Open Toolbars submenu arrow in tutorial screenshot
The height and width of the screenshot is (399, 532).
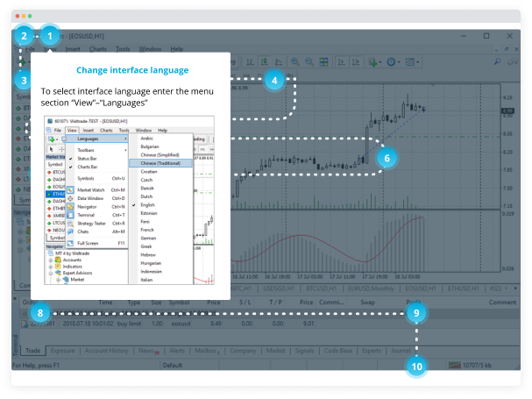tap(125, 150)
